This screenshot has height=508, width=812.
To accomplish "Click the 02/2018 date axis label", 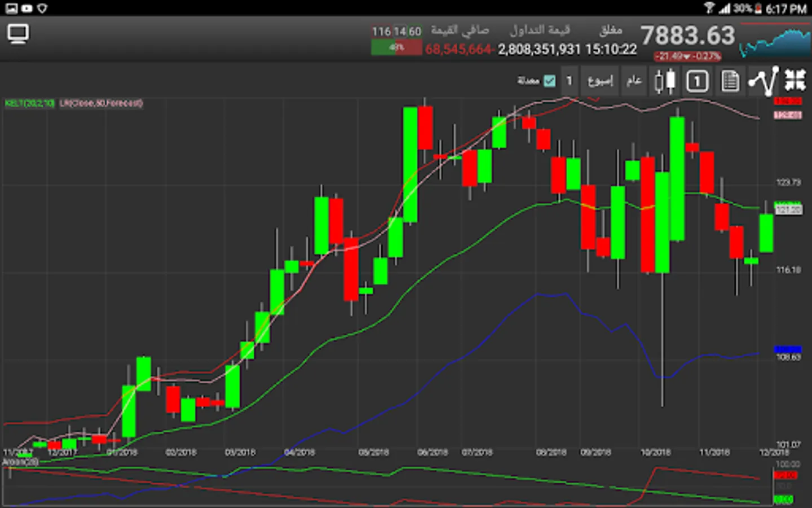I will pos(181,453).
